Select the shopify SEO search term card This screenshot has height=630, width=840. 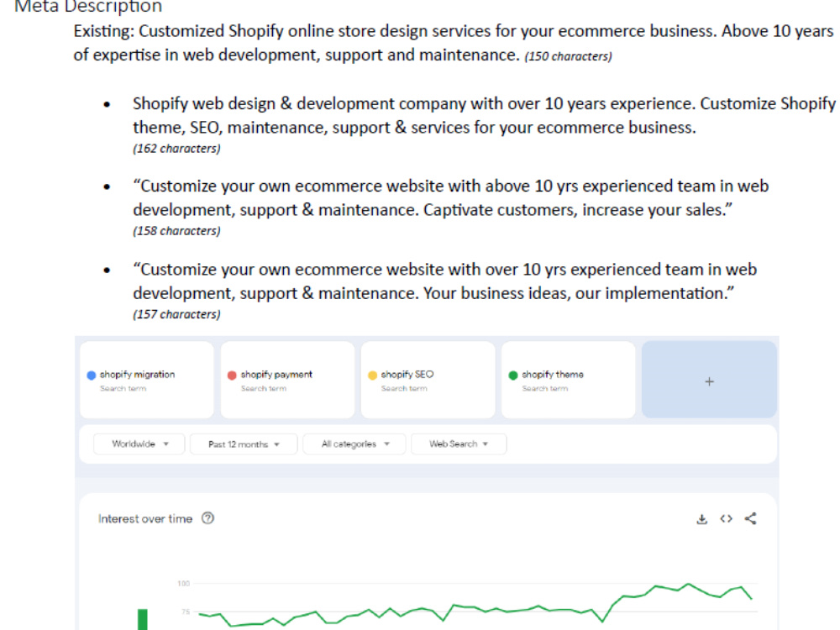[x=428, y=380]
